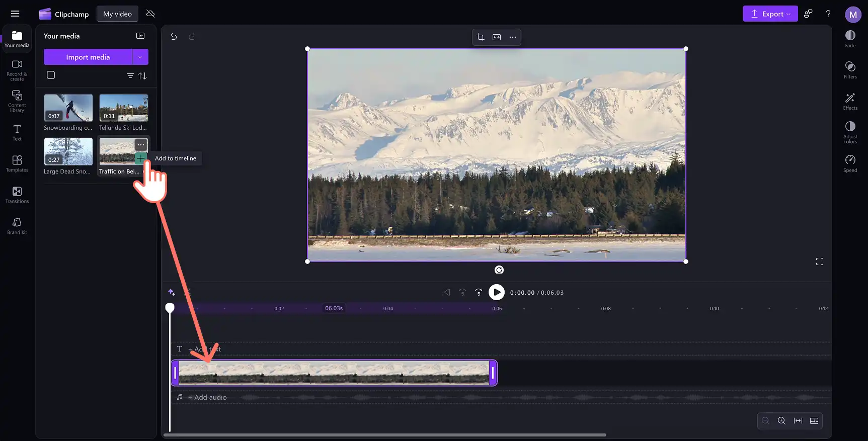Click the 0:08 mark on the ruler
868x441 pixels.
[x=606, y=309]
